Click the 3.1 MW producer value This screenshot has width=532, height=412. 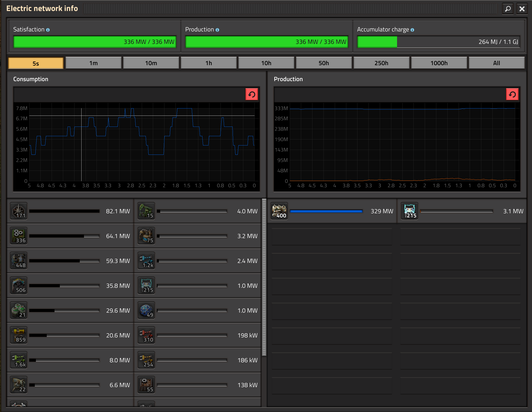coord(513,211)
